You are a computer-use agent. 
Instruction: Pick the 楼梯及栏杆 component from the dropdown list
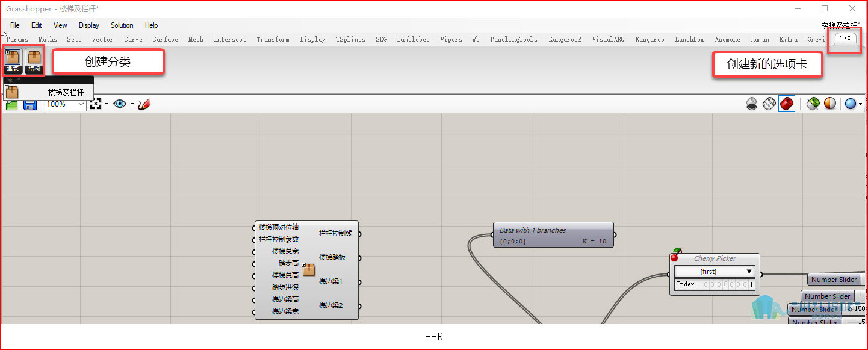point(48,92)
